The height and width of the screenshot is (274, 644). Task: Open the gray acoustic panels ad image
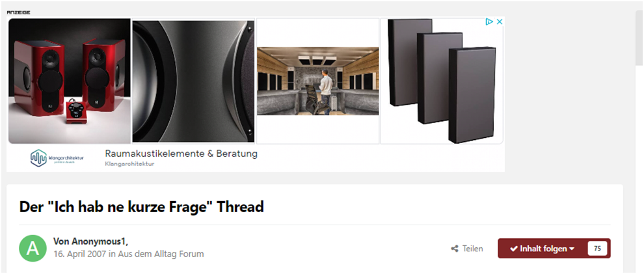442,81
